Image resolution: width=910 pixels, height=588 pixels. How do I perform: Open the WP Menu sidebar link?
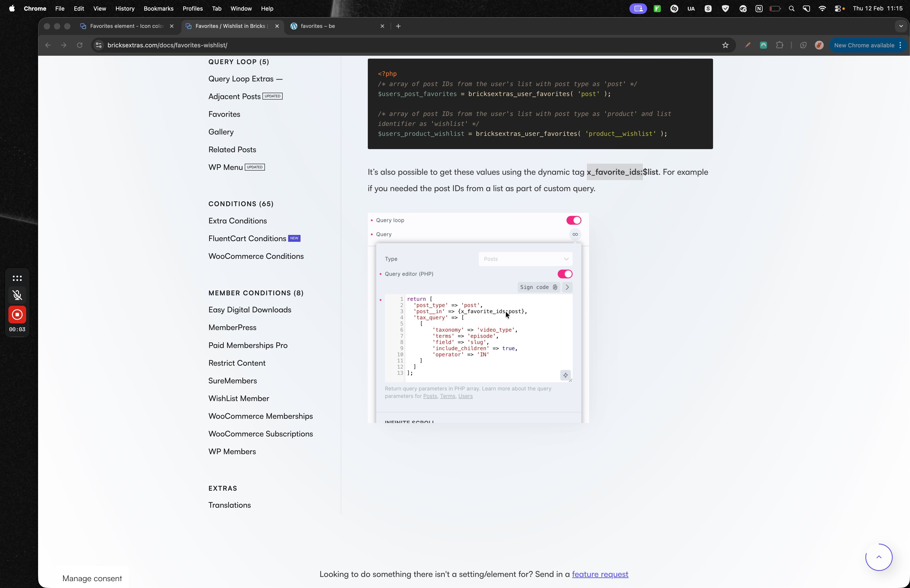click(x=225, y=167)
